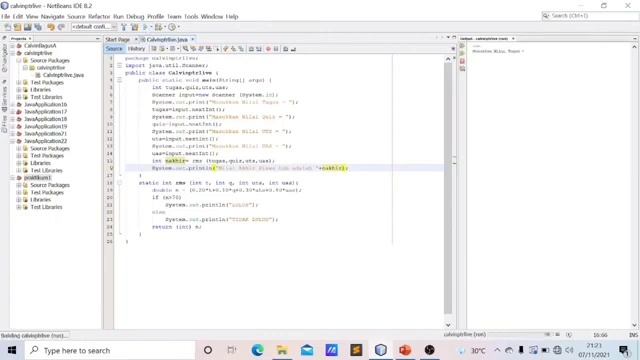This screenshot has height=360, width=640.
Task: Switch to the Start Page tab
Action: [118, 40]
